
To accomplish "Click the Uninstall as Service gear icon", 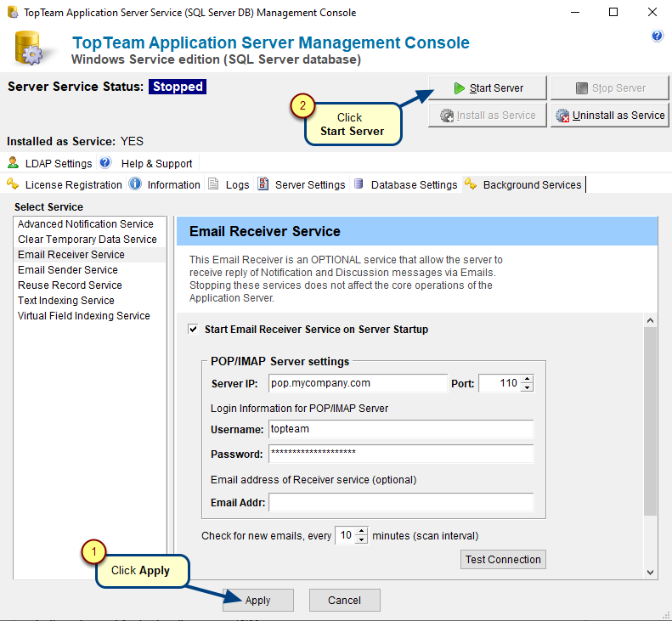I will (562, 116).
